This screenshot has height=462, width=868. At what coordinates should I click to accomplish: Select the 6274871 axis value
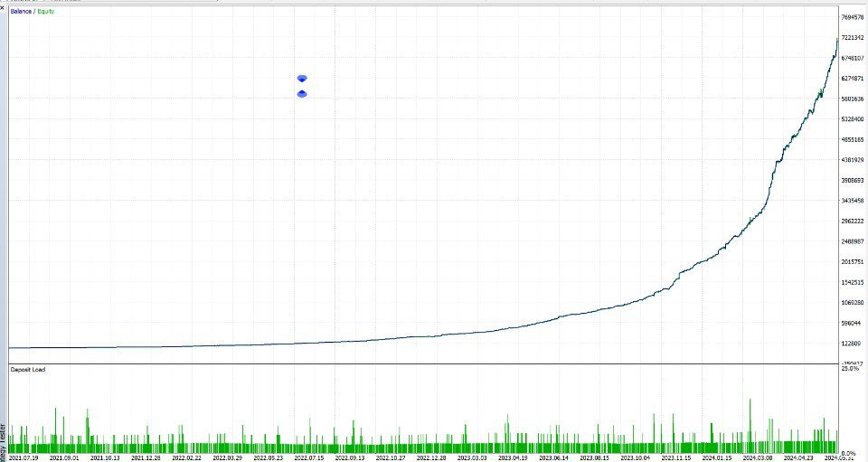tap(853, 79)
